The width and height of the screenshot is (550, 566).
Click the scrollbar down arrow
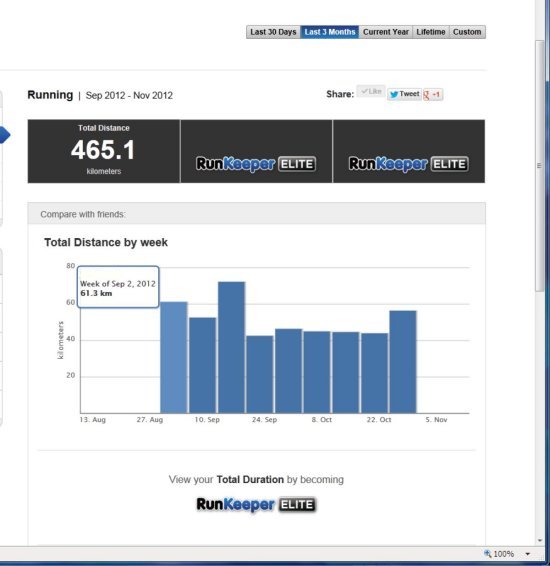click(x=540, y=540)
